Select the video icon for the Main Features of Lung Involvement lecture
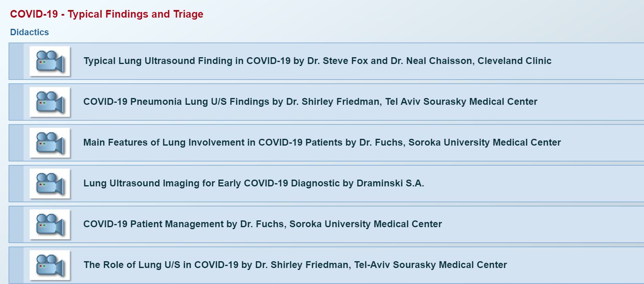 (x=50, y=143)
